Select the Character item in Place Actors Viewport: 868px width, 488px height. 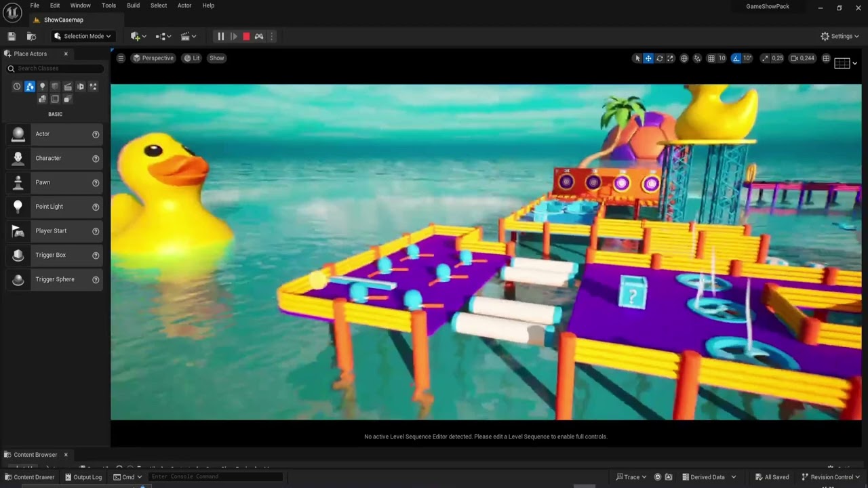pyautogui.click(x=55, y=158)
